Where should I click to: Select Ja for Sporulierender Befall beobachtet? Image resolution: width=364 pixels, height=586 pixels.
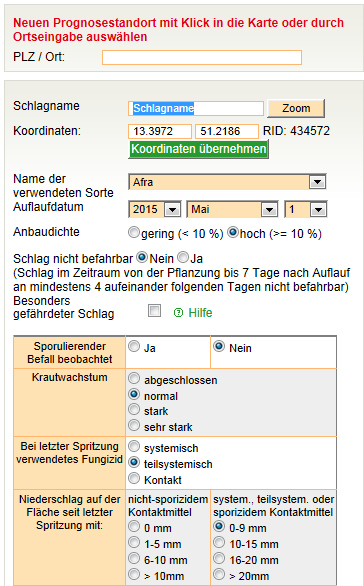(134, 346)
